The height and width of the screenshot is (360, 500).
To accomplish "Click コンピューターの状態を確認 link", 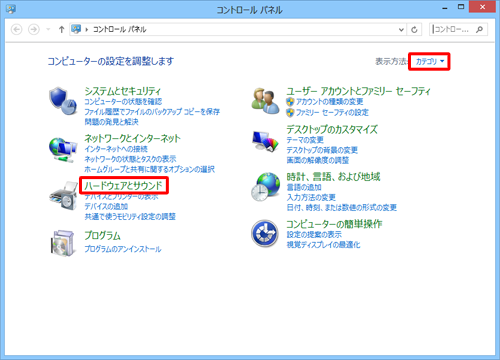I will pyautogui.click(x=123, y=101).
